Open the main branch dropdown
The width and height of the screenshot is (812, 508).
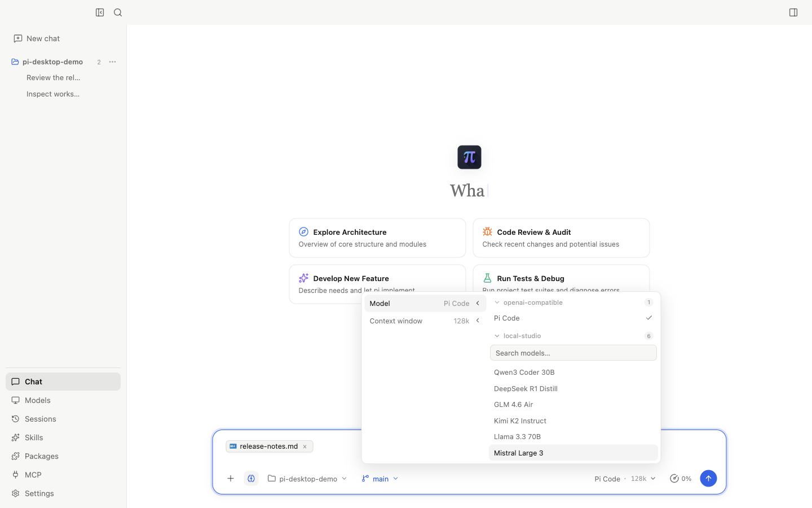tap(380, 479)
